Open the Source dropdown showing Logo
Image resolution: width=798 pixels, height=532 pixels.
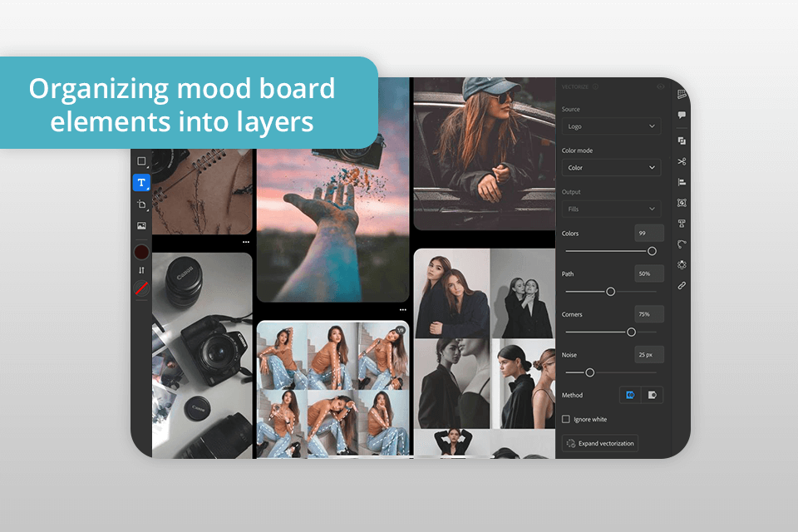coord(611,126)
